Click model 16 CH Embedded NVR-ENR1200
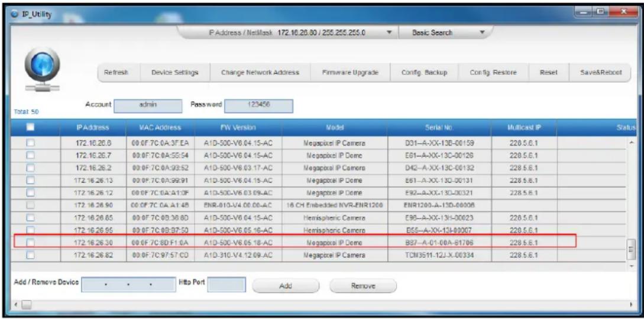 pos(334,204)
